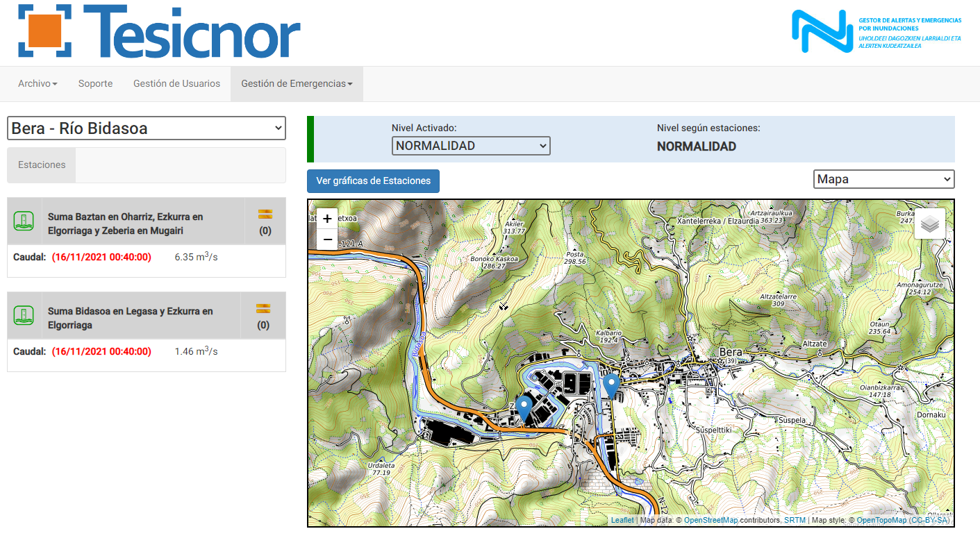Click the green water gauge icon on the Suma Baztan station card
The width and height of the screenshot is (980, 538).
[x=23, y=220]
